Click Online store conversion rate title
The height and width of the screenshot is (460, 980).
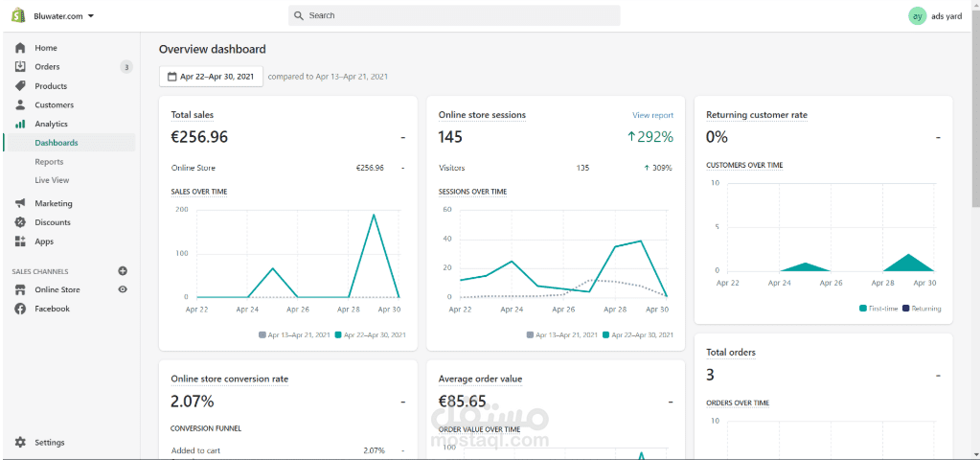point(230,379)
